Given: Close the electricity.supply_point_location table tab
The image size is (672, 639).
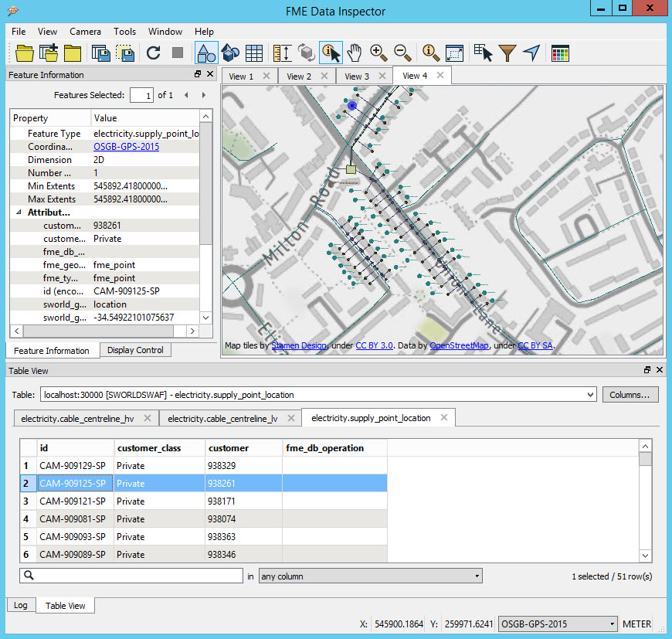Looking at the screenshot, I should click(444, 417).
